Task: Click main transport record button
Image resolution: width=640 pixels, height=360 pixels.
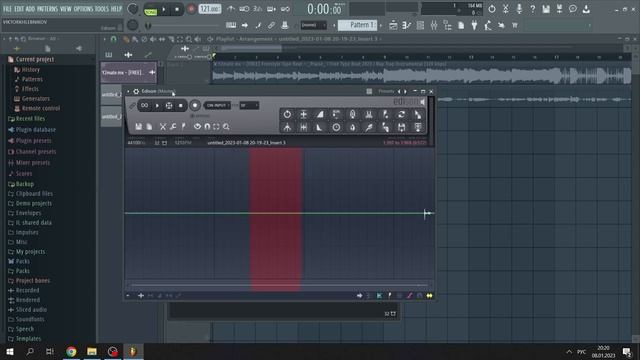Action: click(x=191, y=9)
